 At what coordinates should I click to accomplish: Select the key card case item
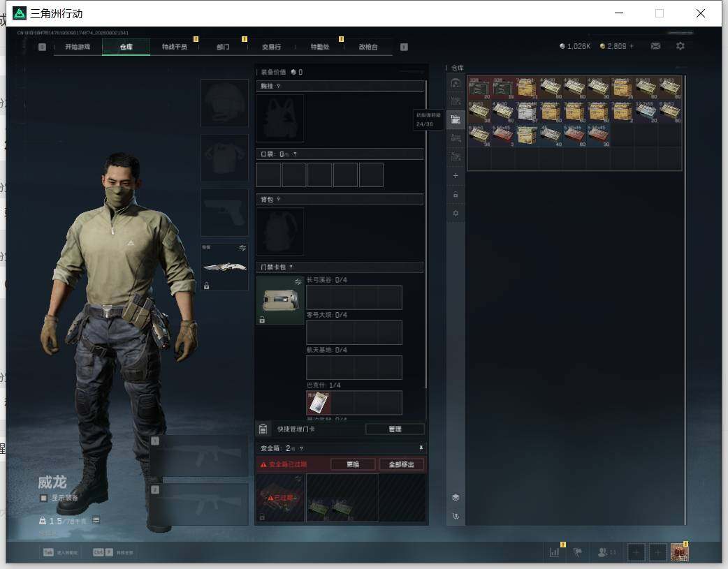pos(280,300)
